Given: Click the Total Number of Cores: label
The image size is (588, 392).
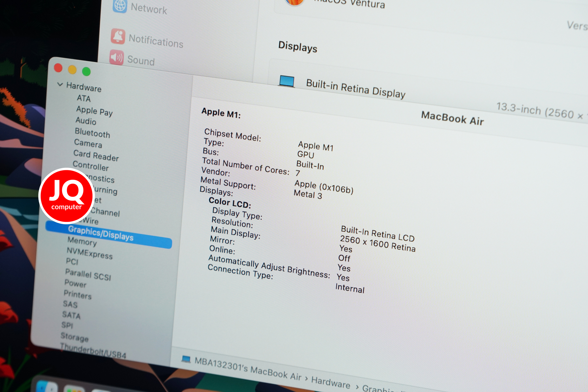Looking at the screenshot, I should tap(246, 166).
